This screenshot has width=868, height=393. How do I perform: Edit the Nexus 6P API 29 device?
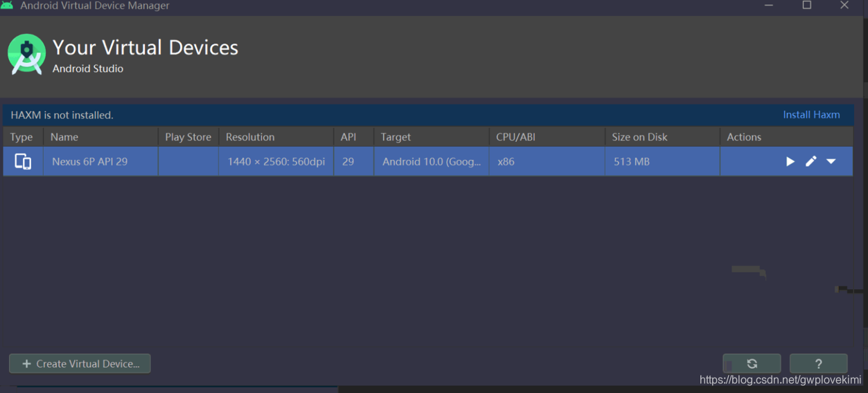coord(811,161)
